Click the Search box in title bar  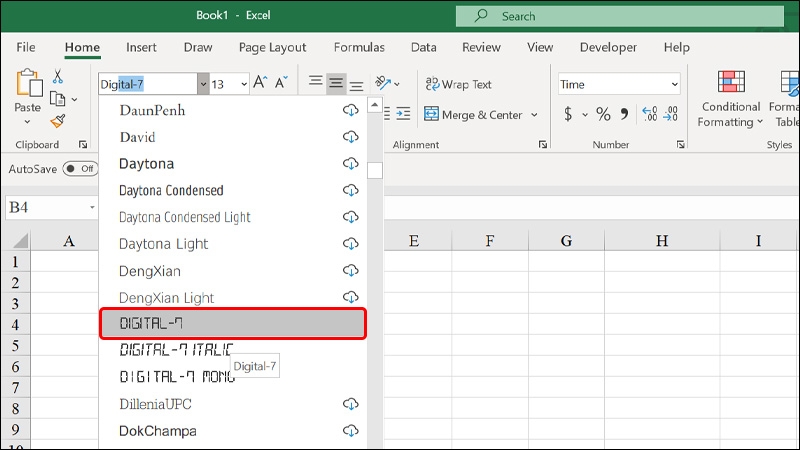click(619, 16)
